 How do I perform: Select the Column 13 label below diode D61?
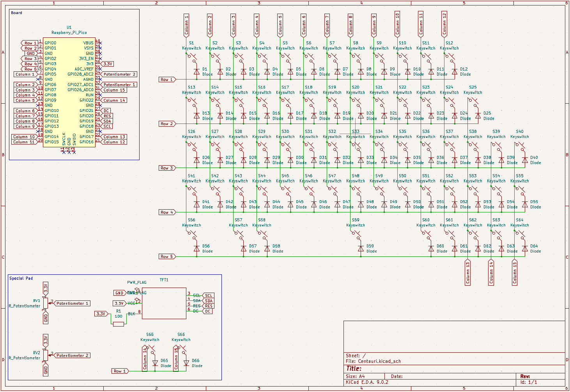click(x=468, y=272)
